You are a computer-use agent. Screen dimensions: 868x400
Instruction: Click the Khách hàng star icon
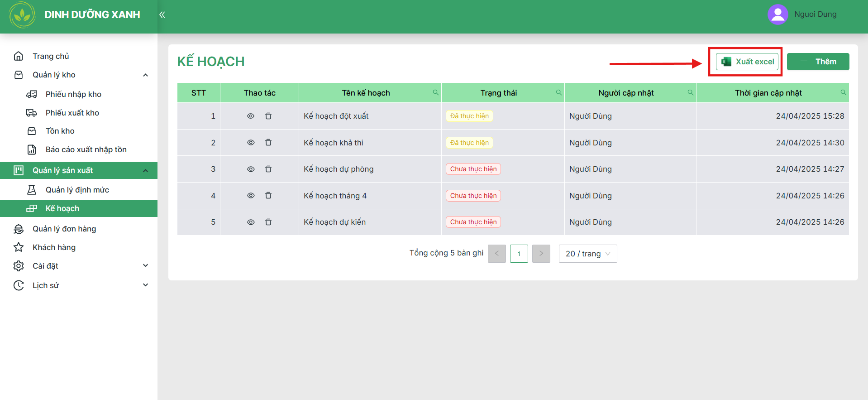click(19, 247)
